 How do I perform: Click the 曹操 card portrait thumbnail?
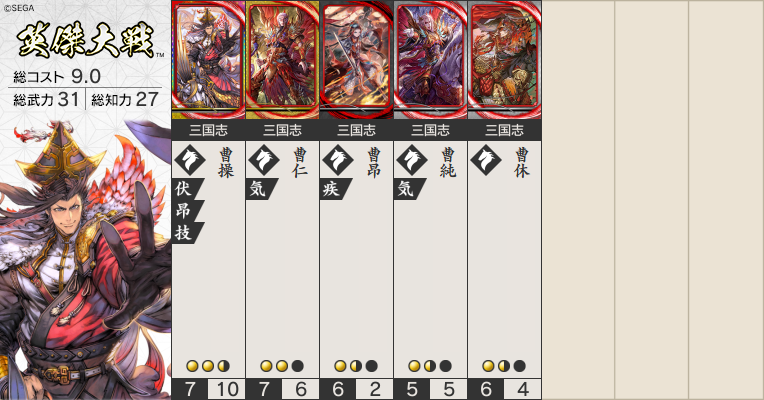209,59
